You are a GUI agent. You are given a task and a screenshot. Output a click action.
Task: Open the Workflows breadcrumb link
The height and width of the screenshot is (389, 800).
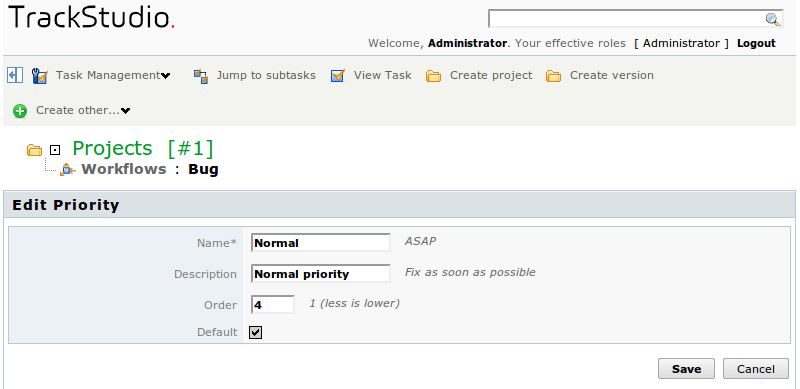pos(124,169)
